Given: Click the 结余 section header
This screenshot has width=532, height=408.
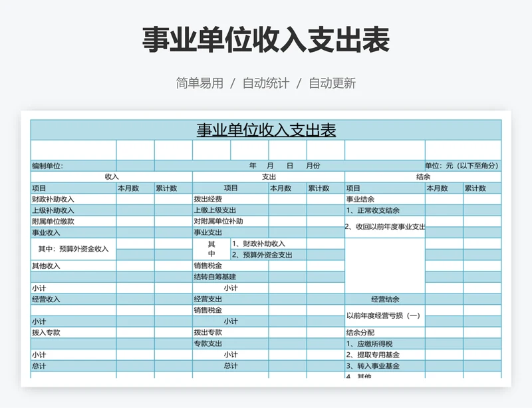Looking at the screenshot, I should click(423, 176).
